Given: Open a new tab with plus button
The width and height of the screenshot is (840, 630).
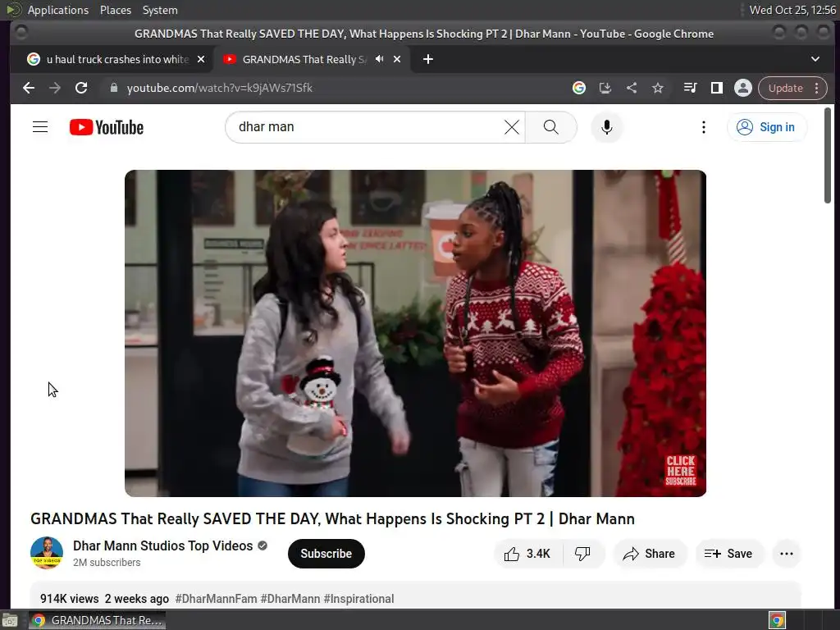Looking at the screenshot, I should pos(427,59).
